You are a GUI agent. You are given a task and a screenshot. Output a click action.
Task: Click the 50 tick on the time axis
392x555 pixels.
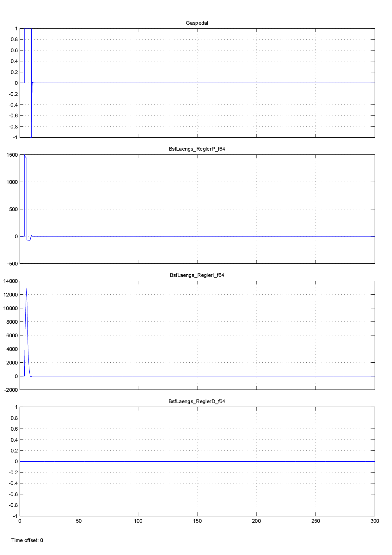(x=79, y=521)
